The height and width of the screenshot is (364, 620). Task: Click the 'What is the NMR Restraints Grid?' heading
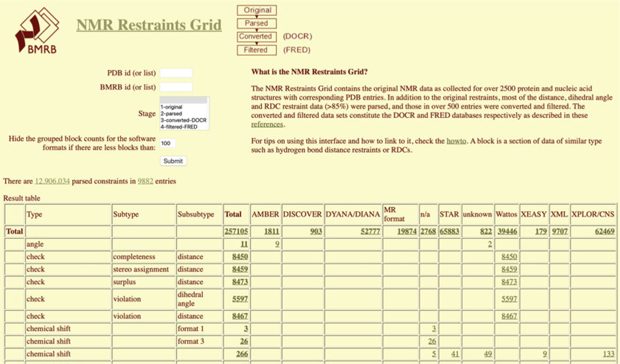pos(309,72)
